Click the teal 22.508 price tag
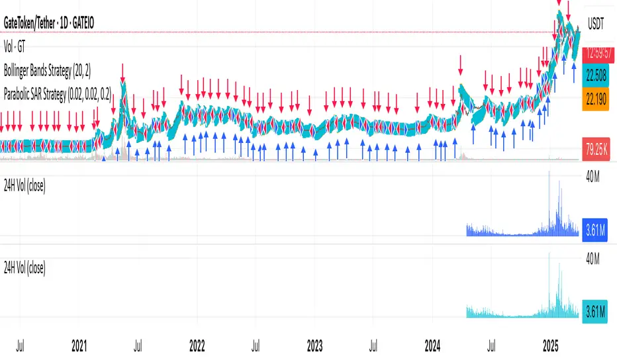This screenshot has width=617, height=364. (x=596, y=75)
